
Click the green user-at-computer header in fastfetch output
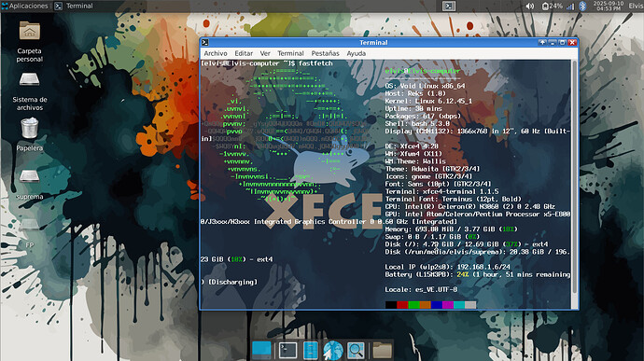(423, 71)
